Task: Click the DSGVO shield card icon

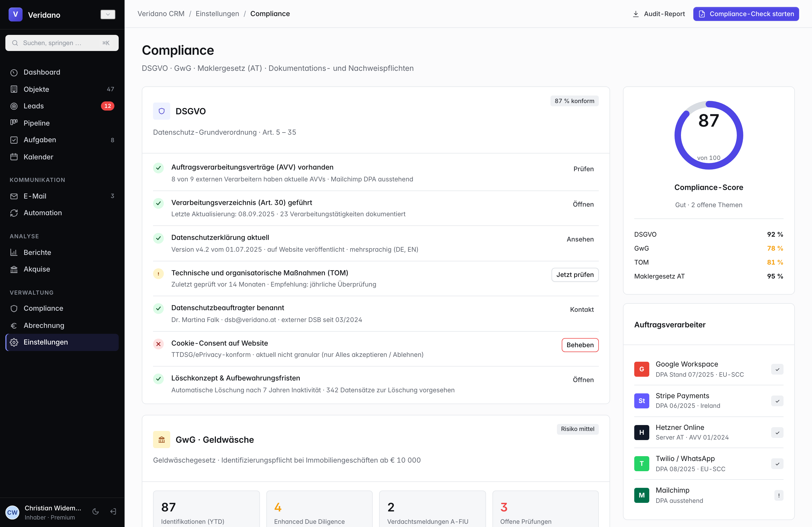Action: click(162, 111)
